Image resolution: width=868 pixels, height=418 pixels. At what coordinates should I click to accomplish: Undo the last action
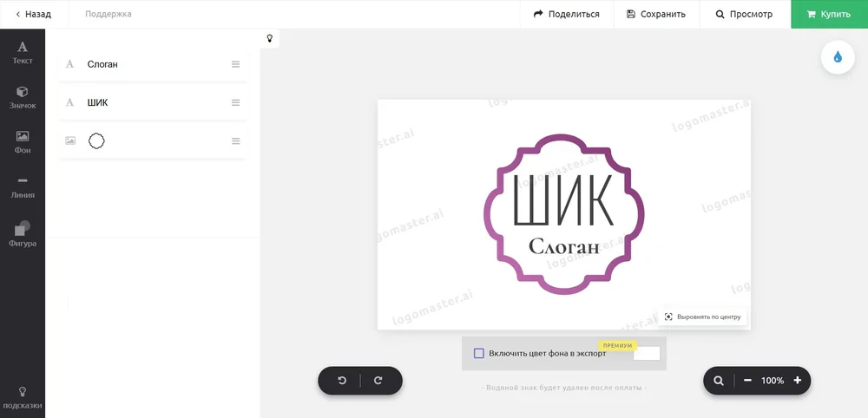pyautogui.click(x=342, y=381)
